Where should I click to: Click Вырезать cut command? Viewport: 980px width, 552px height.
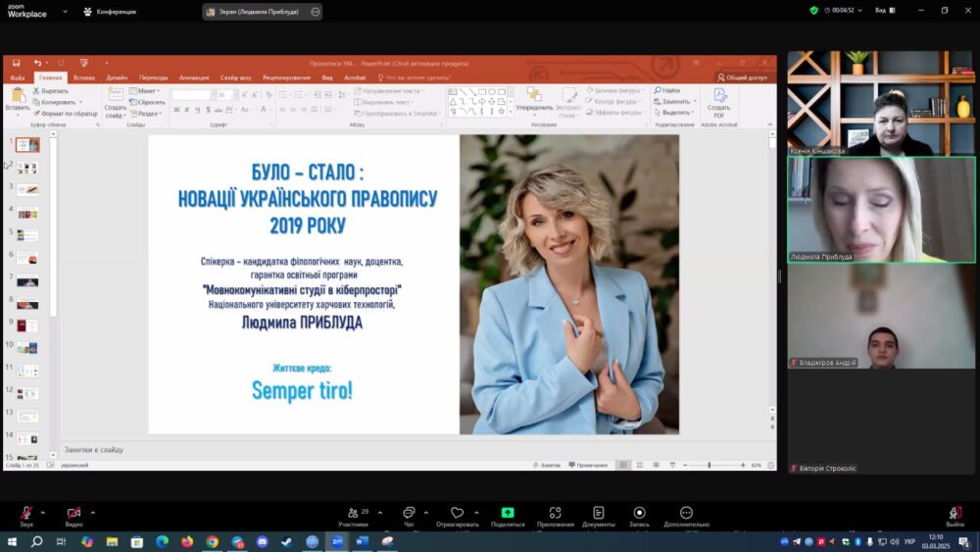click(51, 90)
